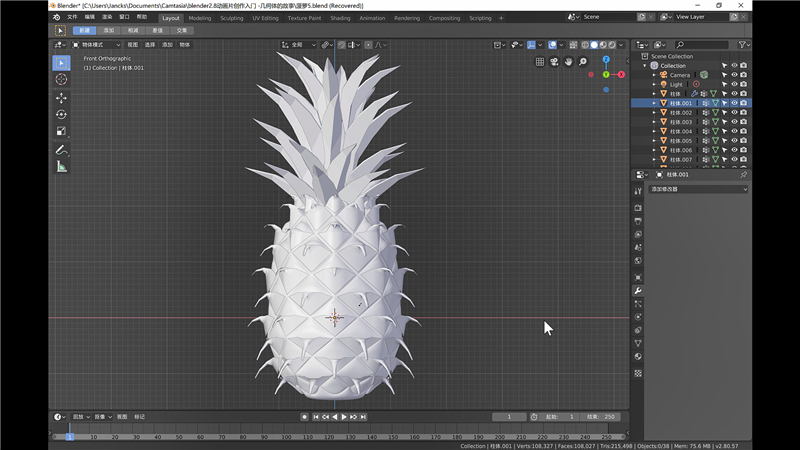
Task: Open the 文件 (File) menu
Action: 72,17
